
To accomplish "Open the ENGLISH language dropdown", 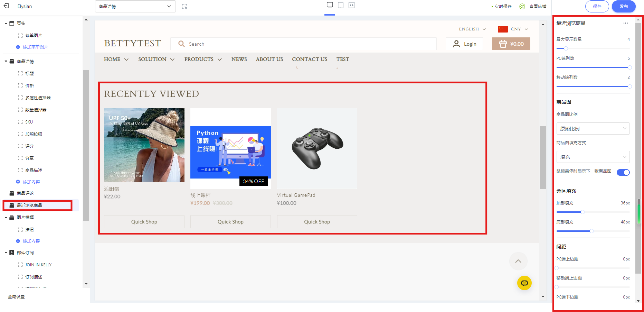I will pos(472,29).
